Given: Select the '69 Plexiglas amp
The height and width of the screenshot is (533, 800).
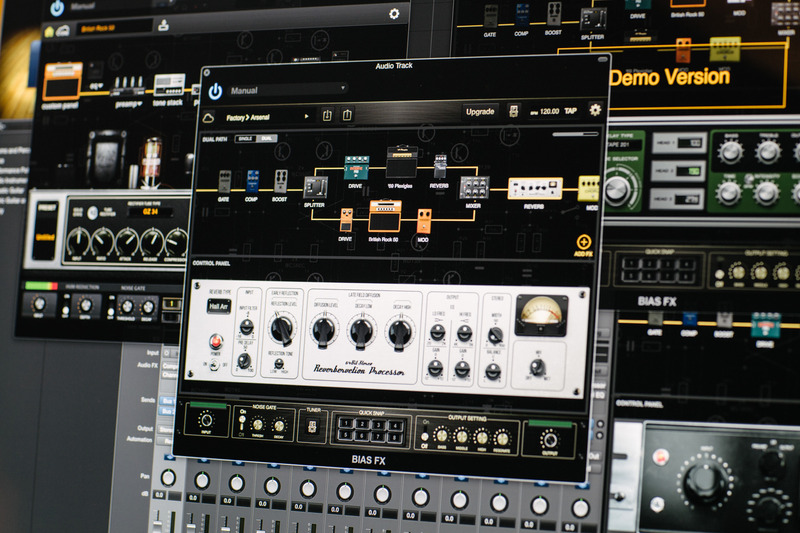Looking at the screenshot, I should click(402, 162).
